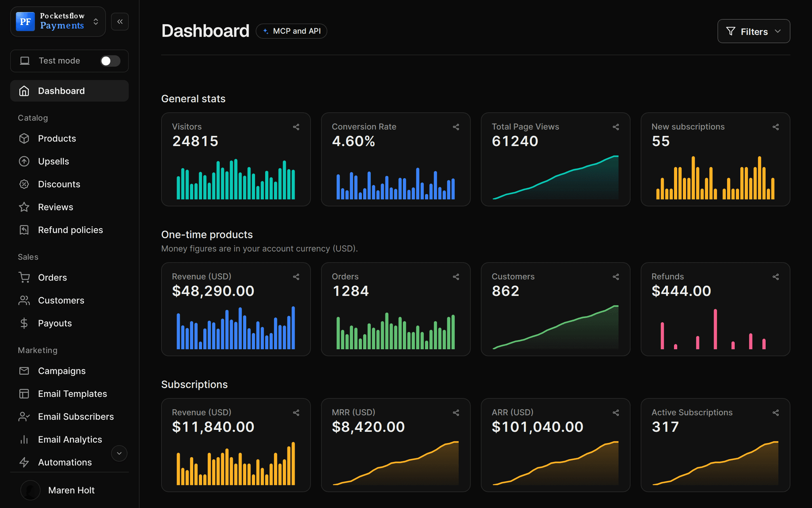Go to Email Subscribers
Viewport: 812px width, 508px height.
click(69, 417)
